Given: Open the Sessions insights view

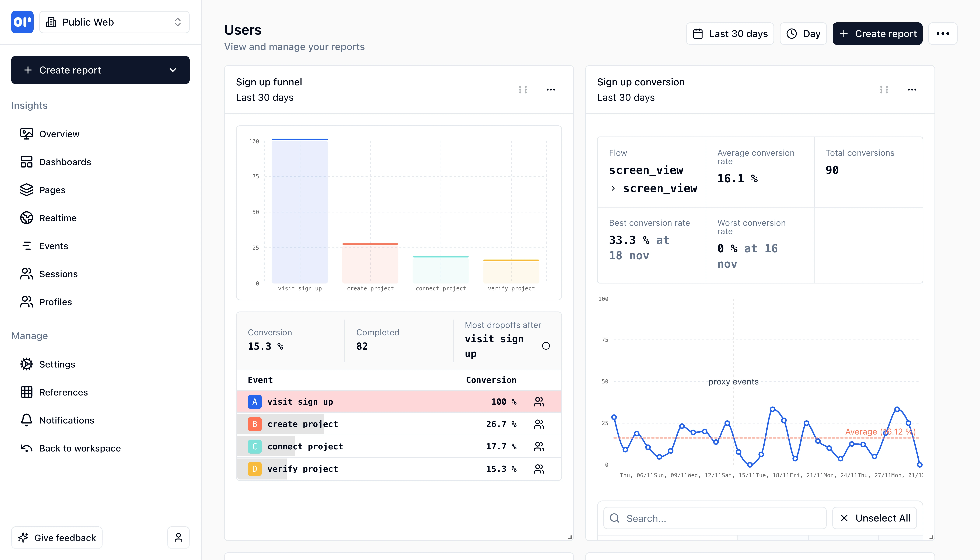Looking at the screenshot, I should (58, 274).
